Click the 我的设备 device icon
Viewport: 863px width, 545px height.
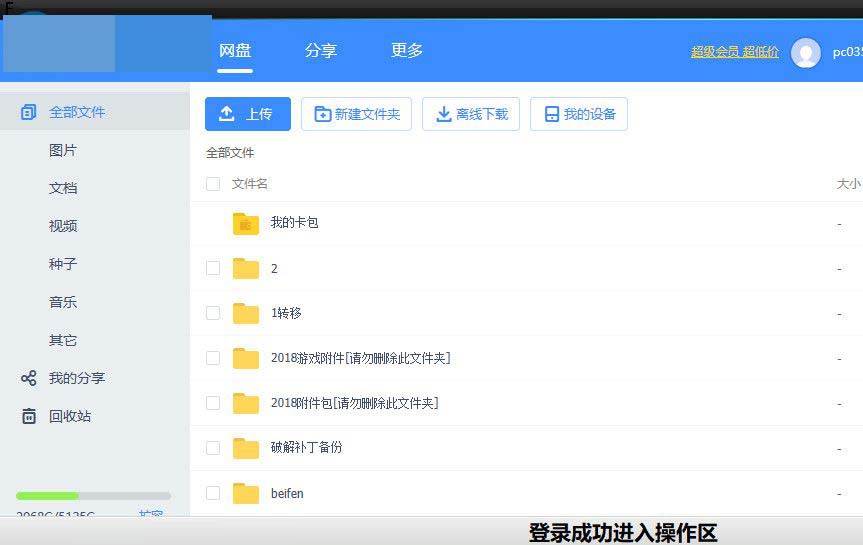tap(551, 114)
